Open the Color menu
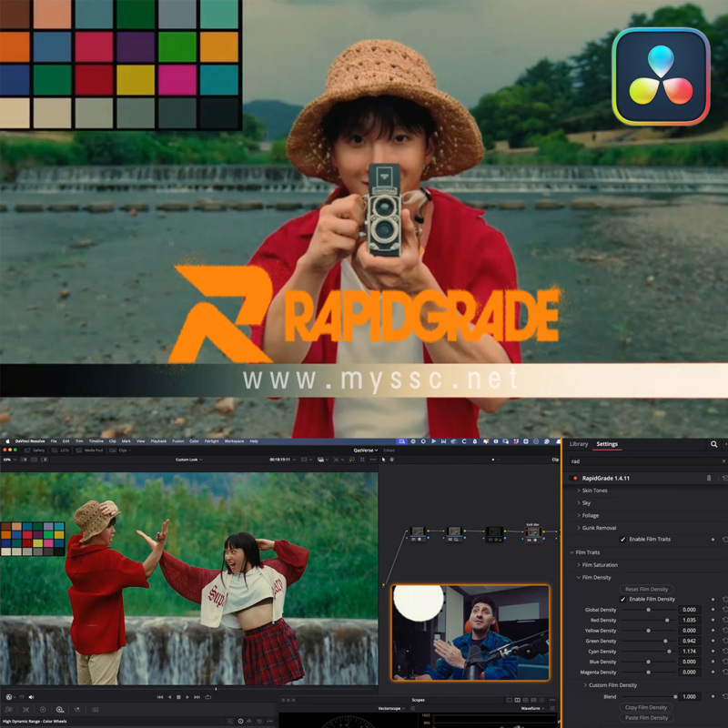Viewport: 728px width, 728px height. 194,441
